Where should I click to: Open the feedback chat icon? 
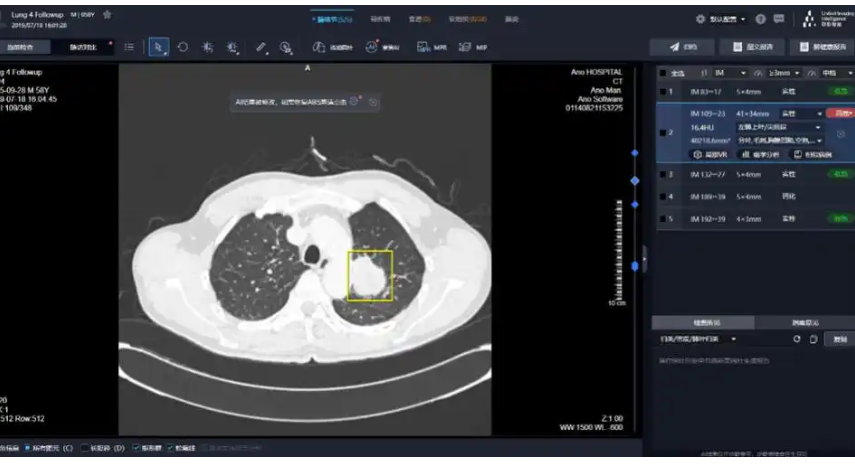[779, 19]
